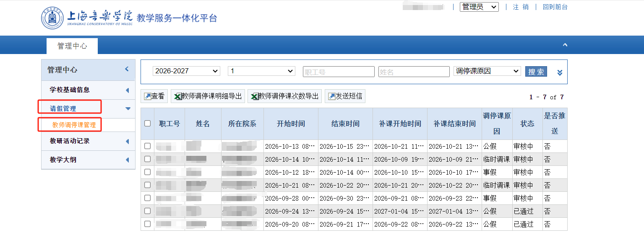Expand the 学校基础信息 menu section
Viewport: 644px width, 240px height.
click(128, 90)
